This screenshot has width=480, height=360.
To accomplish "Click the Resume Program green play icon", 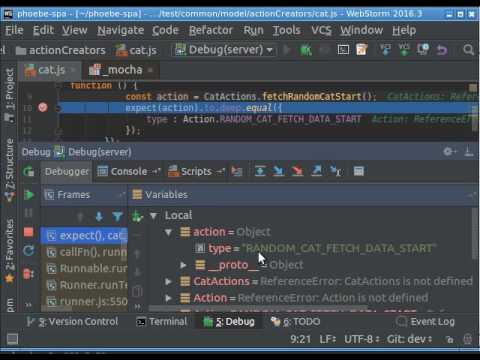I will point(28,195).
